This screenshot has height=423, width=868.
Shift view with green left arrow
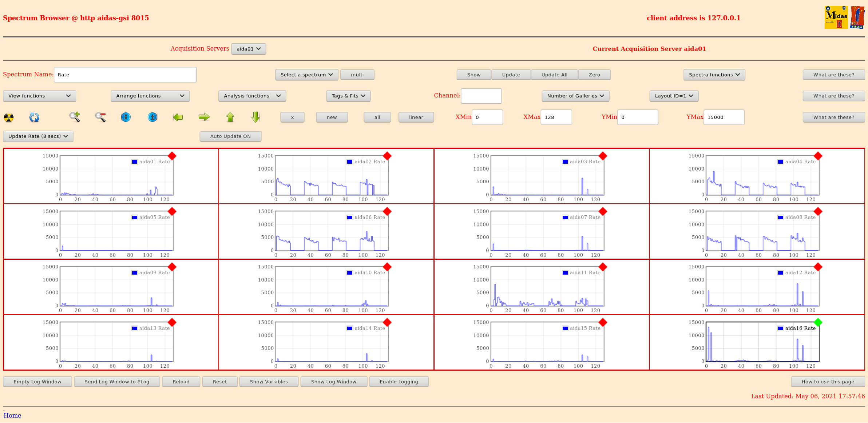click(x=178, y=117)
